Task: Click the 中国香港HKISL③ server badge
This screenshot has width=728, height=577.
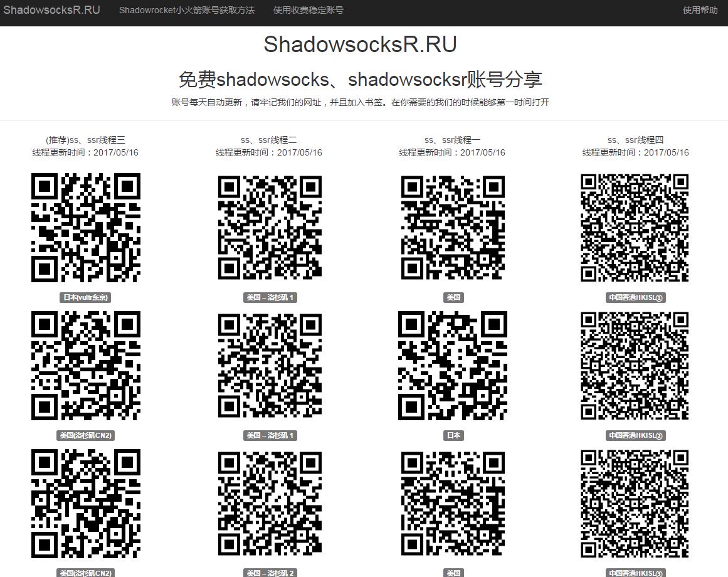Action: tap(636, 573)
